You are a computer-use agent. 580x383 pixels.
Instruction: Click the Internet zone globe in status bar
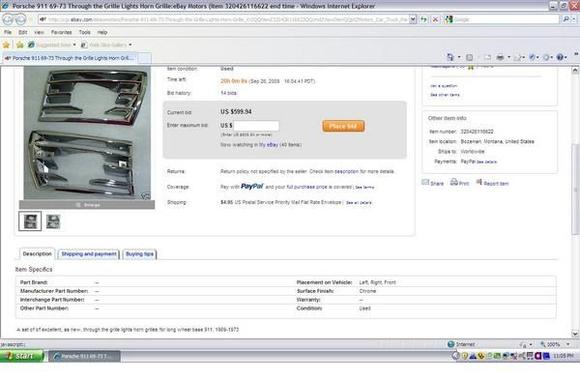pyautogui.click(x=451, y=344)
